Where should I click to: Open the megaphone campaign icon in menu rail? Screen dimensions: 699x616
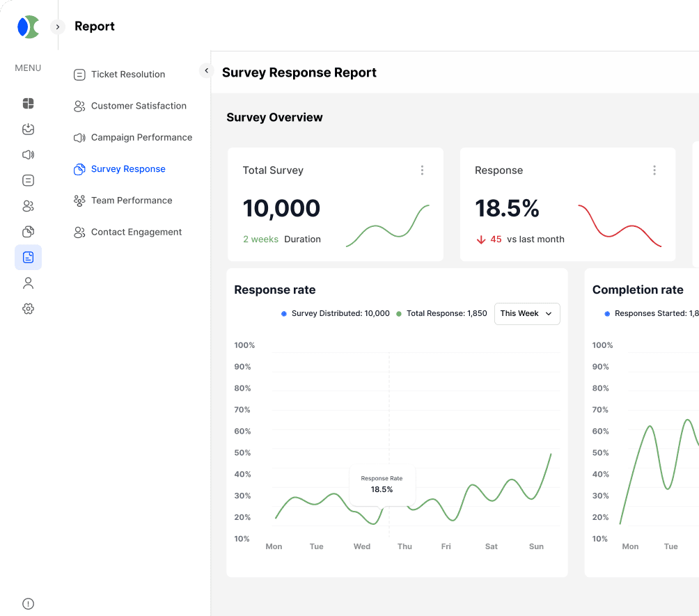pyautogui.click(x=28, y=155)
